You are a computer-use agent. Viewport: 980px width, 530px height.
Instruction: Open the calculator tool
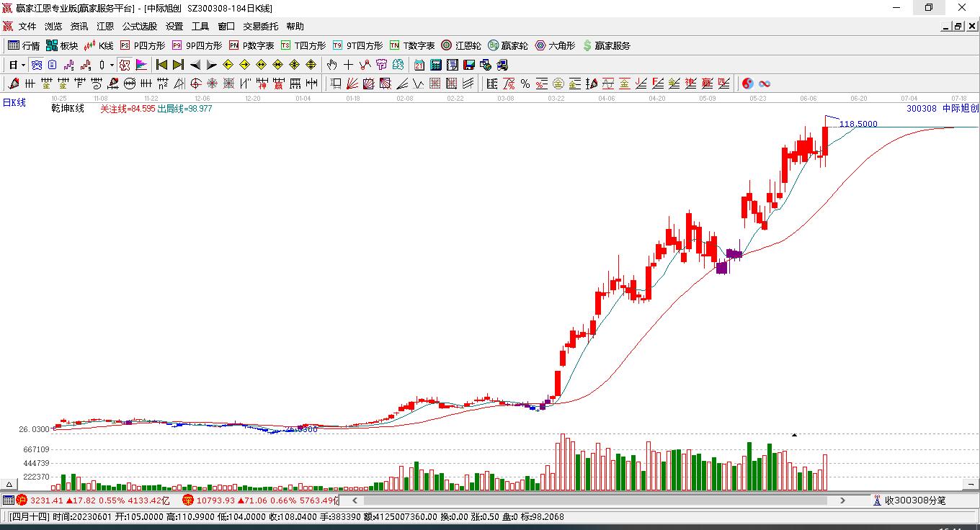[436, 65]
